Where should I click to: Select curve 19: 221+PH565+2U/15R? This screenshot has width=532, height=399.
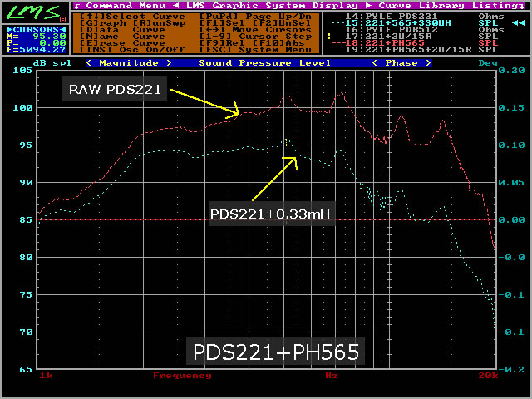421,50
